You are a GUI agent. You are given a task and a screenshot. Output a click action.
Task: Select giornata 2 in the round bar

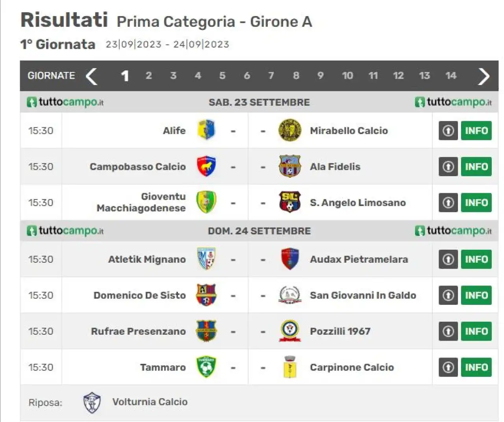pyautogui.click(x=148, y=76)
